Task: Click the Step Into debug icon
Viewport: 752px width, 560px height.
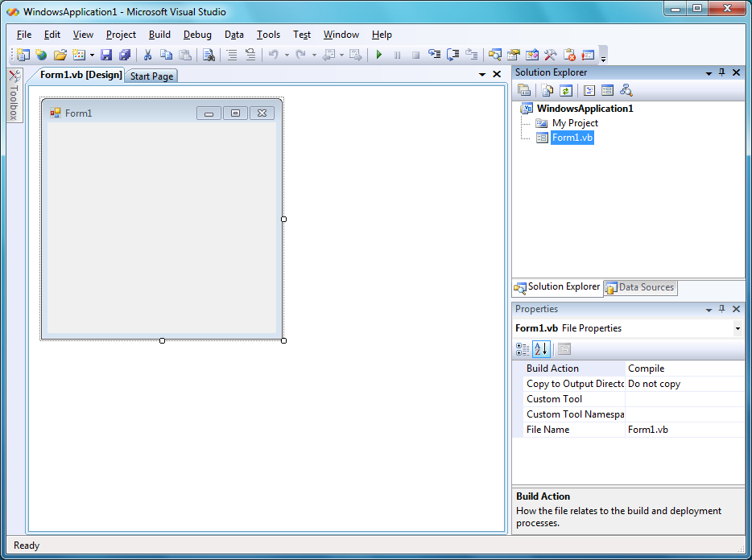Action: 435,55
